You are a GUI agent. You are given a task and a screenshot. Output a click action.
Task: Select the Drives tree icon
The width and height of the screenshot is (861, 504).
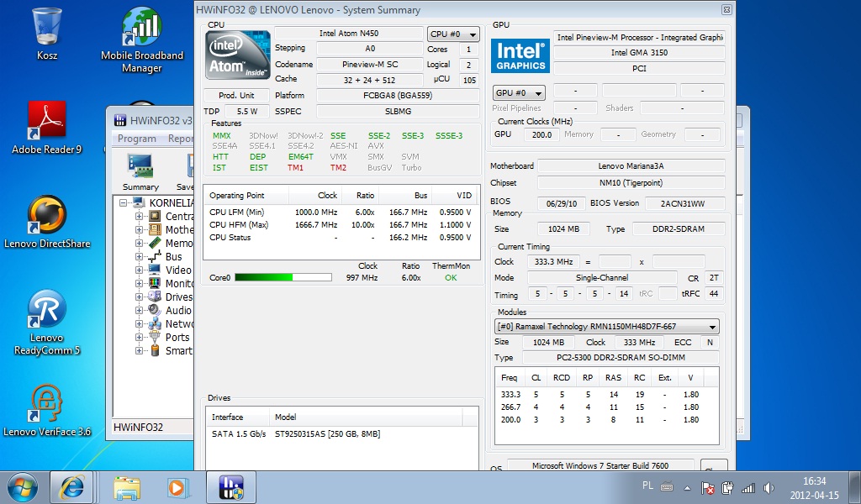[x=156, y=297]
